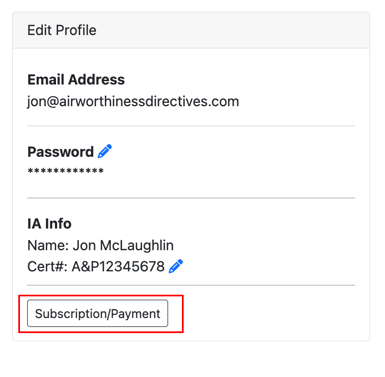The width and height of the screenshot is (385, 377).
Task: Click the "Cert#:" label text
Action: point(48,267)
